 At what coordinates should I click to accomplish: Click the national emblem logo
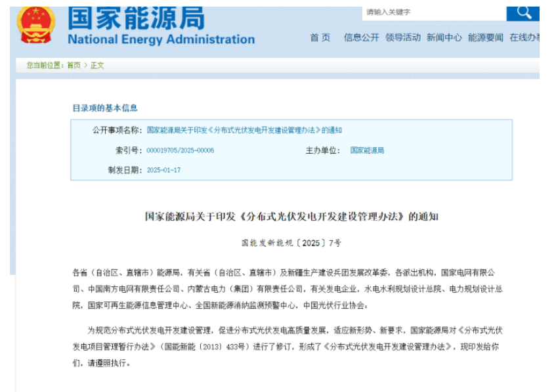click(36, 25)
